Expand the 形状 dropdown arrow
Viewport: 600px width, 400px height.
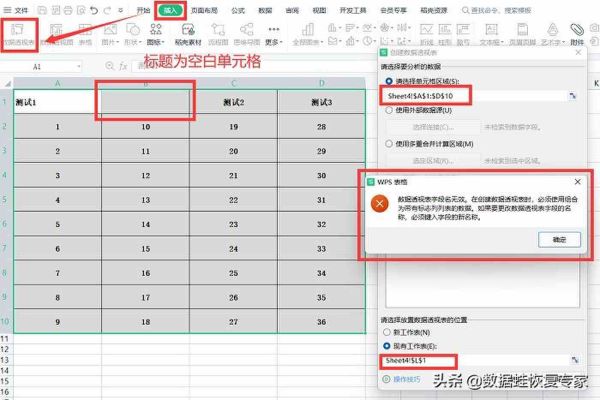point(140,42)
